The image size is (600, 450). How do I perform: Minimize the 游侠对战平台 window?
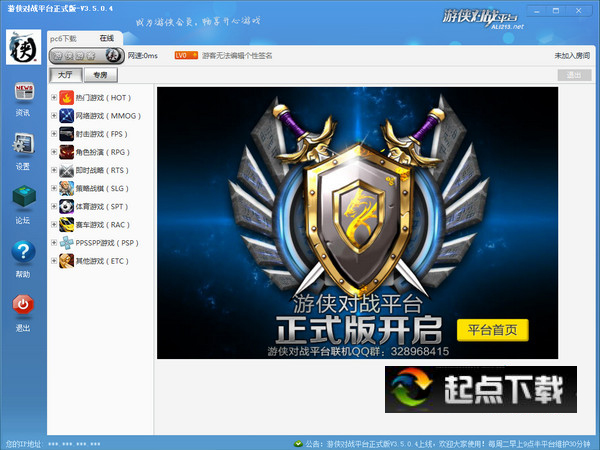[536, 11]
